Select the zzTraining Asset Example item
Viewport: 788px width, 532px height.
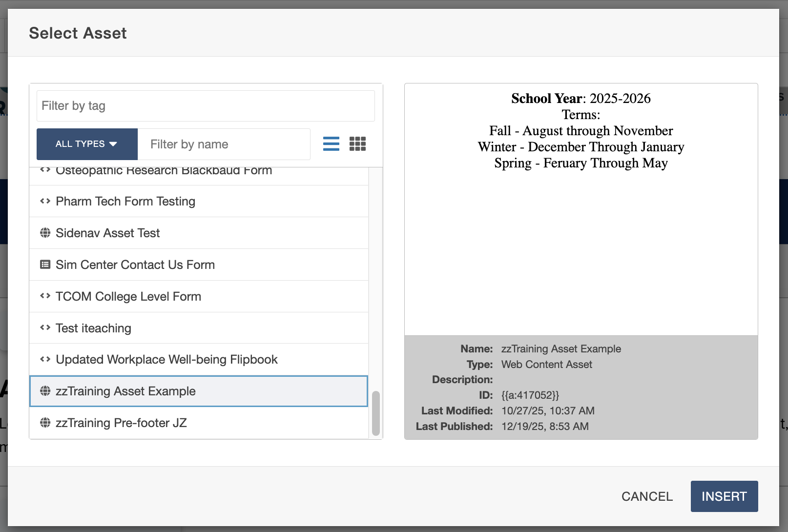[x=125, y=391]
